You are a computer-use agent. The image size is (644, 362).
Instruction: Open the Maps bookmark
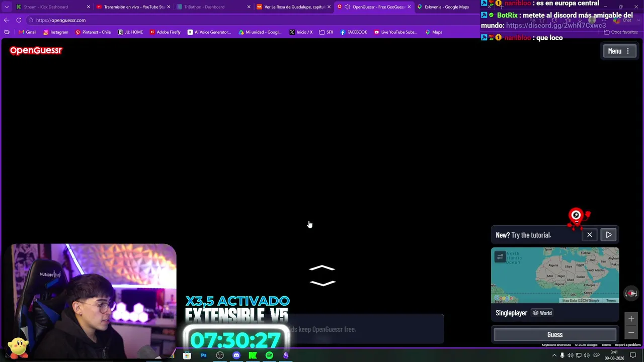pos(434,32)
